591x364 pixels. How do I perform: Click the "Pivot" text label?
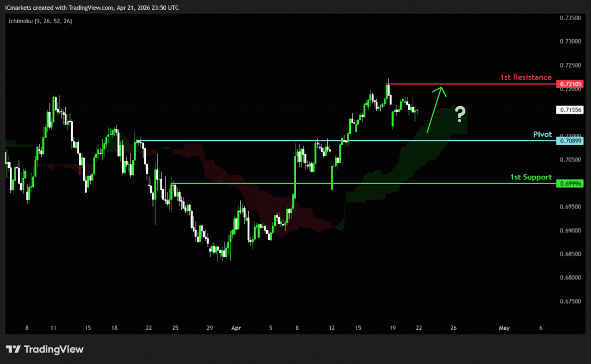542,134
